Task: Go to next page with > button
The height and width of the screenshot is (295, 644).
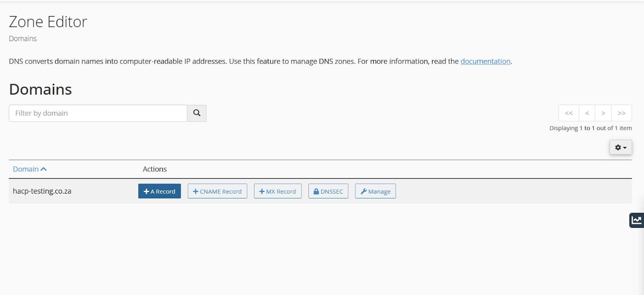Action: click(x=603, y=113)
